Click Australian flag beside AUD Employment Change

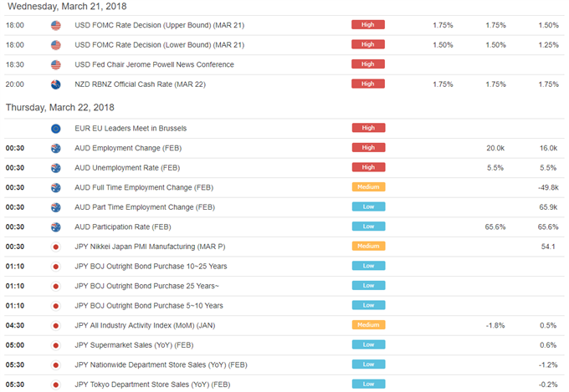(56, 148)
